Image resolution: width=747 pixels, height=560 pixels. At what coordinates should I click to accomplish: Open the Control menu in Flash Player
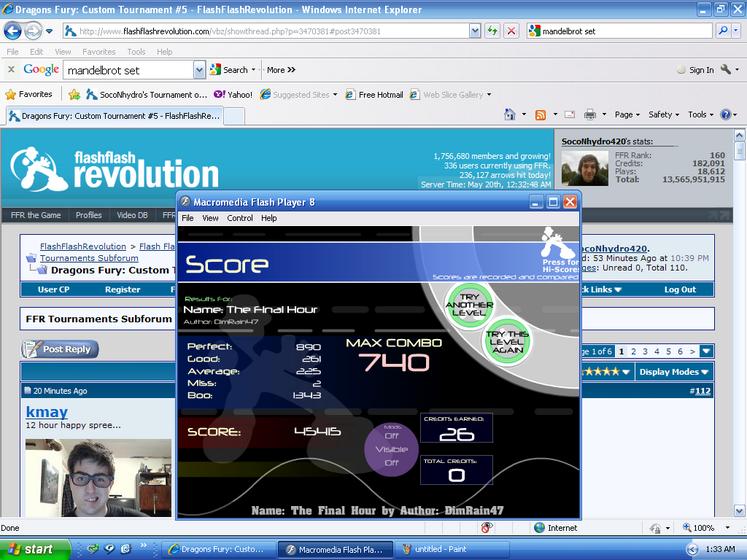point(240,218)
